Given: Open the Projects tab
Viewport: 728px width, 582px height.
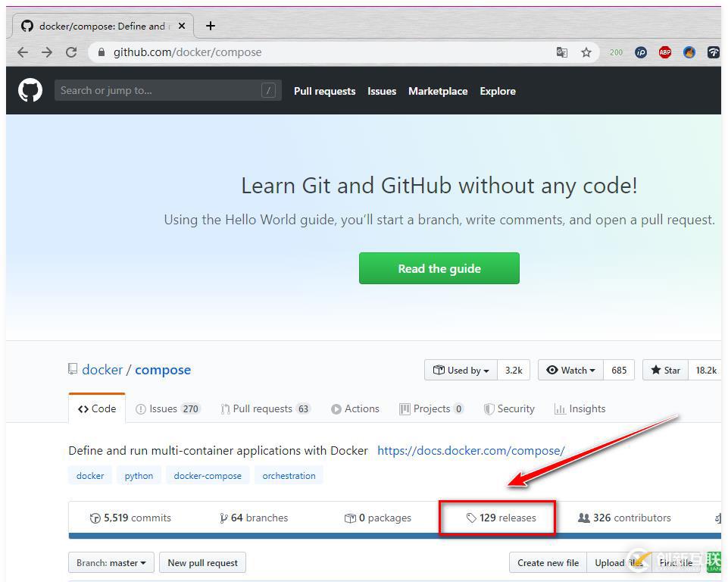Looking at the screenshot, I should tap(432, 408).
